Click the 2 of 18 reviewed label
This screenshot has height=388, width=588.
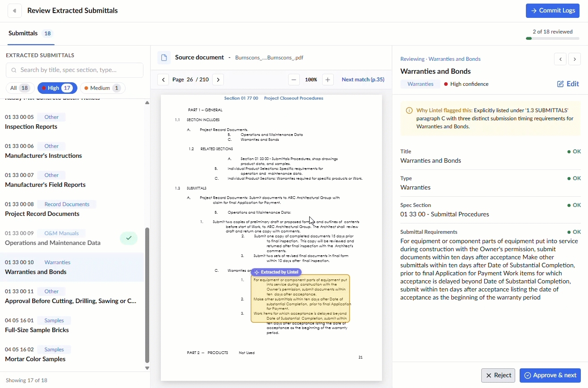(x=553, y=32)
